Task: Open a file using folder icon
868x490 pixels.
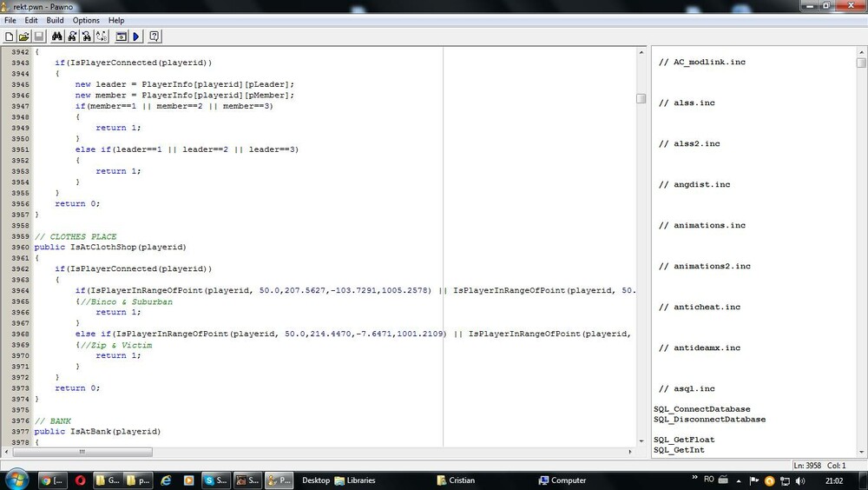Action: tap(23, 36)
